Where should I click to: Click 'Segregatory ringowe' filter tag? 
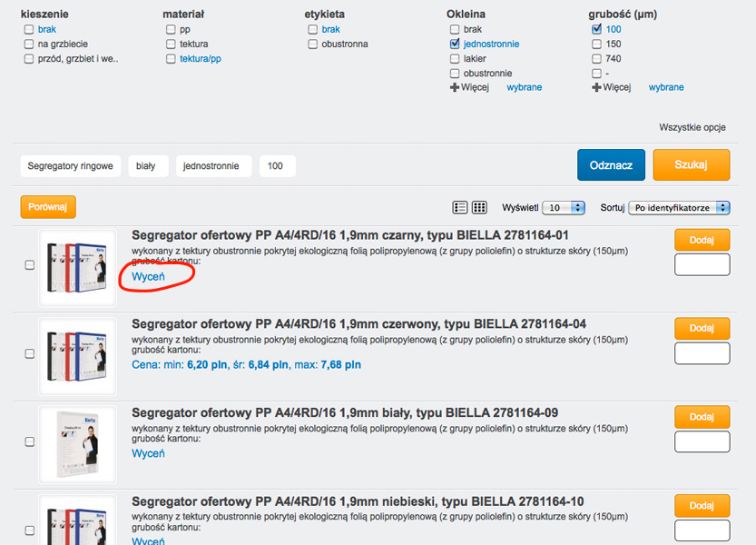(x=71, y=166)
